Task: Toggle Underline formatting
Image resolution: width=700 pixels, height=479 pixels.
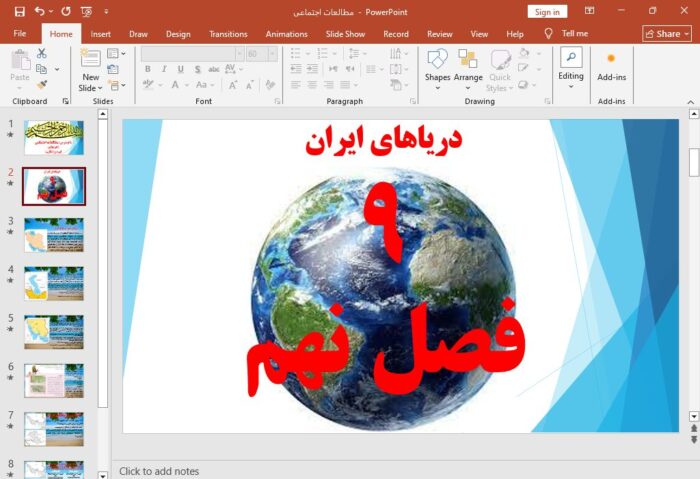Action: (x=181, y=69)
